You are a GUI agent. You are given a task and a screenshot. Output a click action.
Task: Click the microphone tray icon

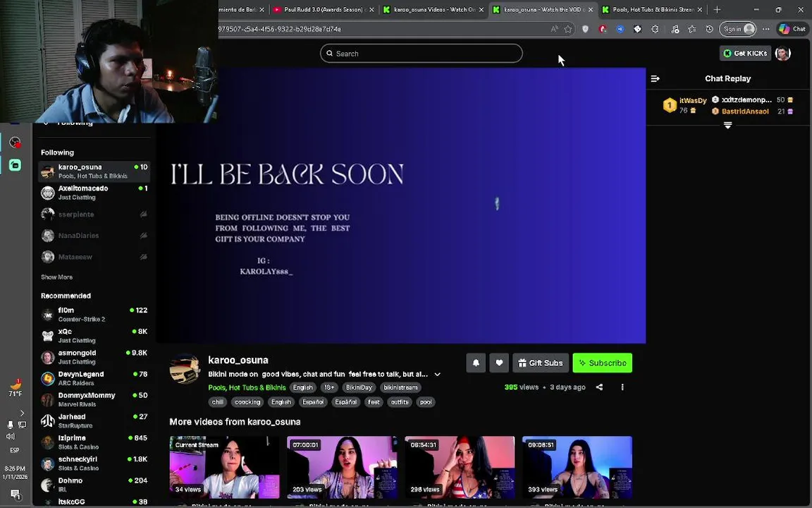coord(10,425)
